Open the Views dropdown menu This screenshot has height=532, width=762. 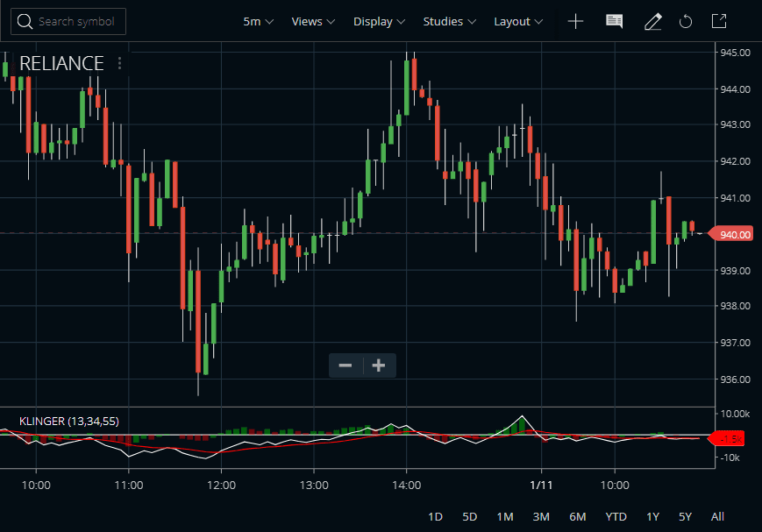click(313, 21)
